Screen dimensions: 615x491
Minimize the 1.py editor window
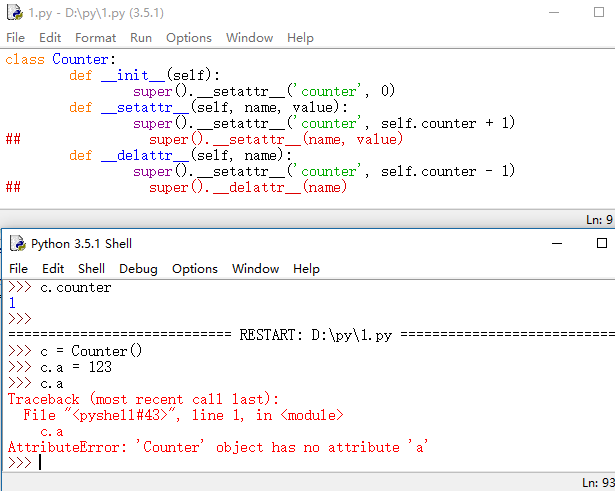[x=555, y=12]
